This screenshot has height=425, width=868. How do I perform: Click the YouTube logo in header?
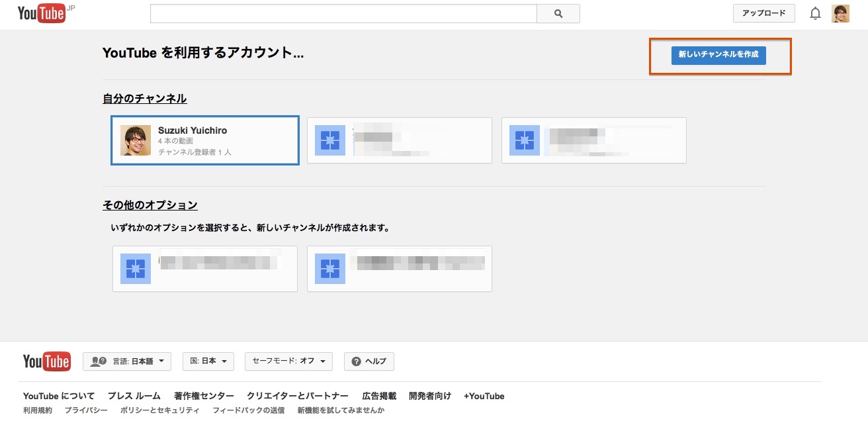pos(42,13)
